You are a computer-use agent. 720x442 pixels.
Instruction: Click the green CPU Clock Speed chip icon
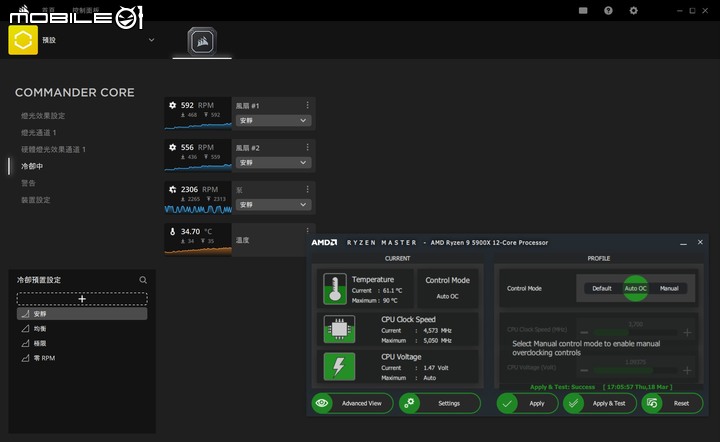coord(339,329)
